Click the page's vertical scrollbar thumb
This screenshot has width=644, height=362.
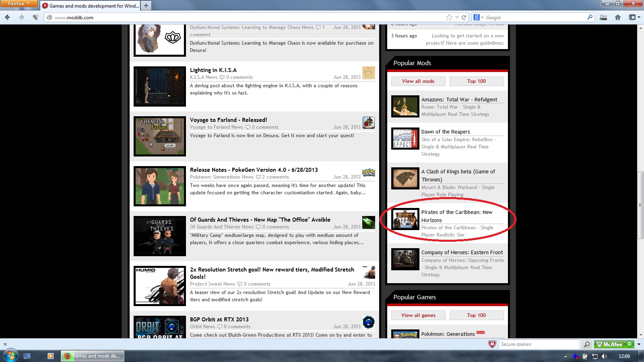[x=640, y=205]
